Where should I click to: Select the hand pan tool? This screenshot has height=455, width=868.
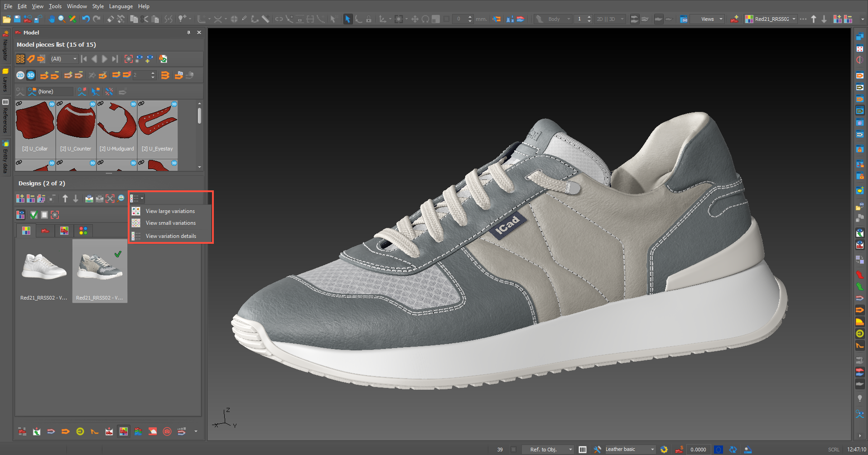[51, 19]
